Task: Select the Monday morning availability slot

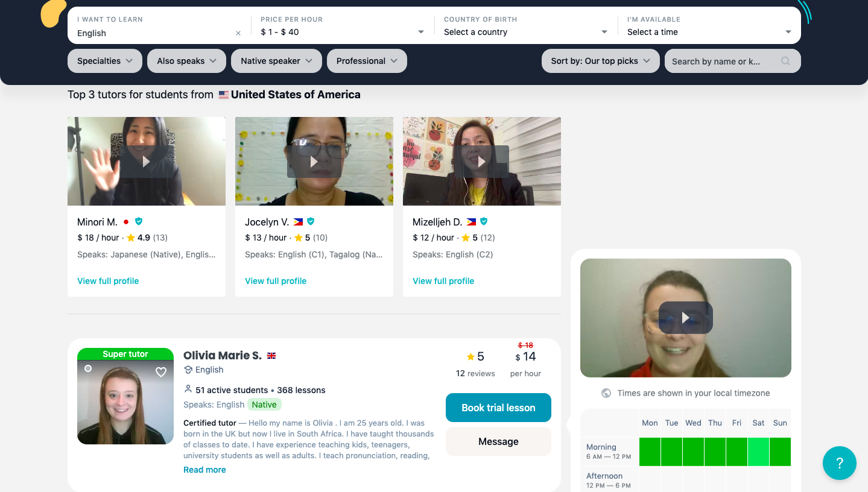Action: pos(650,452)
